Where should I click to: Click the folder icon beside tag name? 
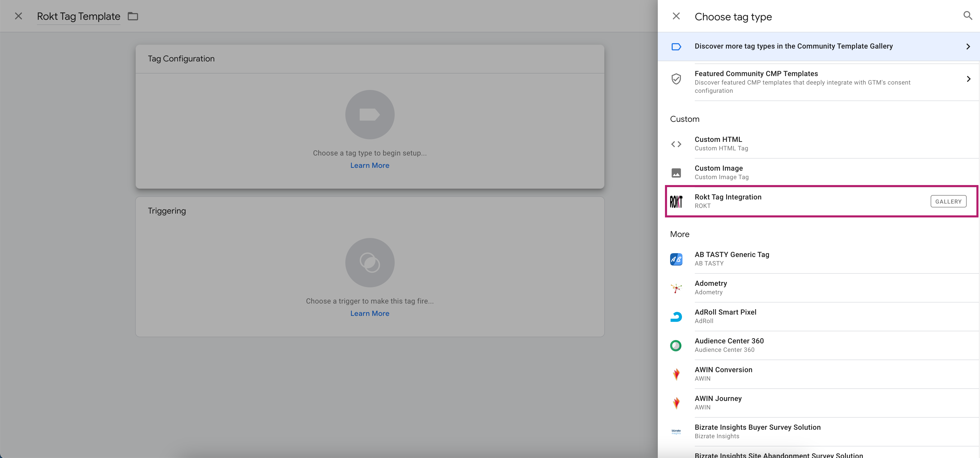[133, 16]
